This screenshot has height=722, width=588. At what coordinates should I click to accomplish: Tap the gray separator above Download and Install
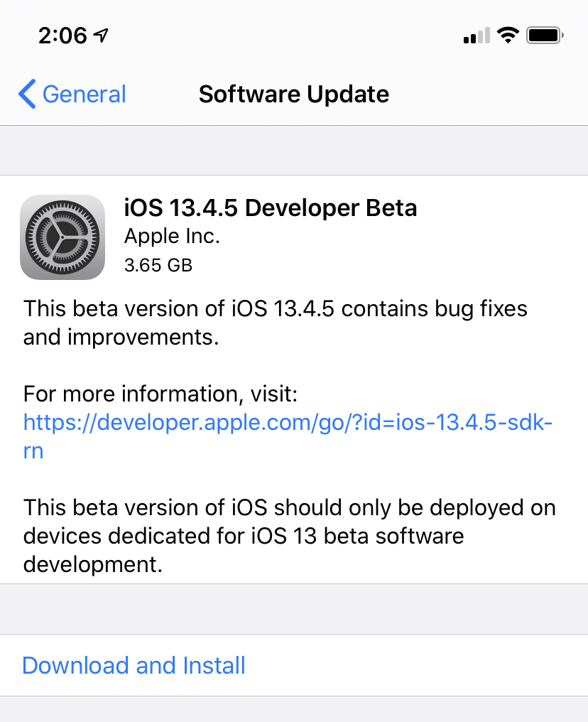(294, 609)
